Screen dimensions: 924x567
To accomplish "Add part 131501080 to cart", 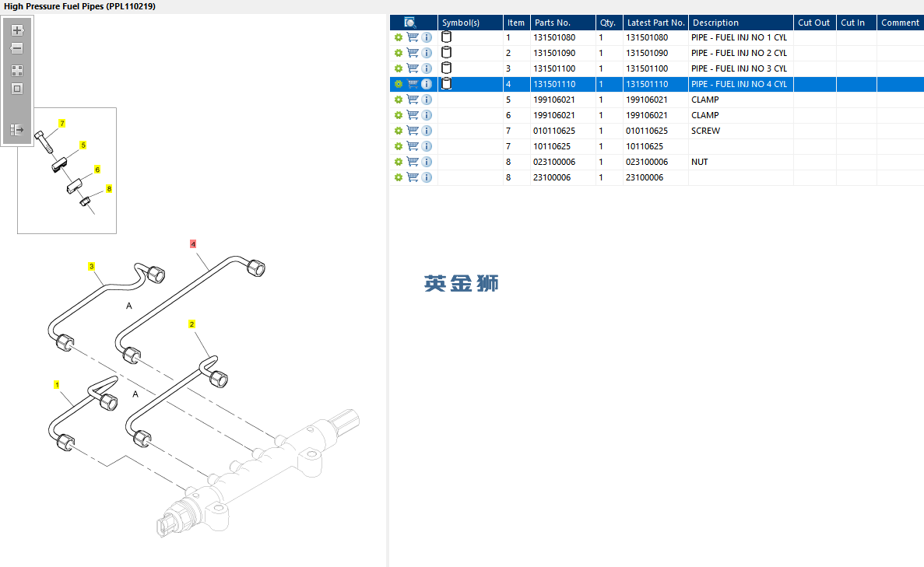I will pos(413,37).
